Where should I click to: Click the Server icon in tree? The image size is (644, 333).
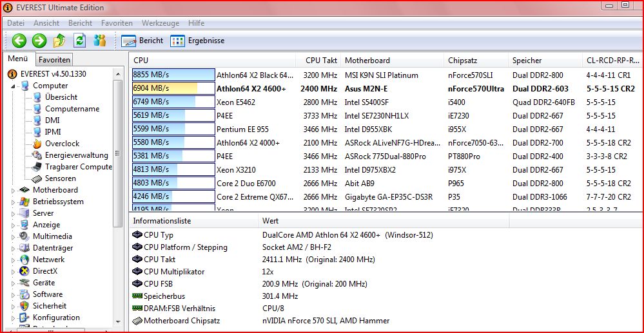pyautogui.click(x=24, y=213)
